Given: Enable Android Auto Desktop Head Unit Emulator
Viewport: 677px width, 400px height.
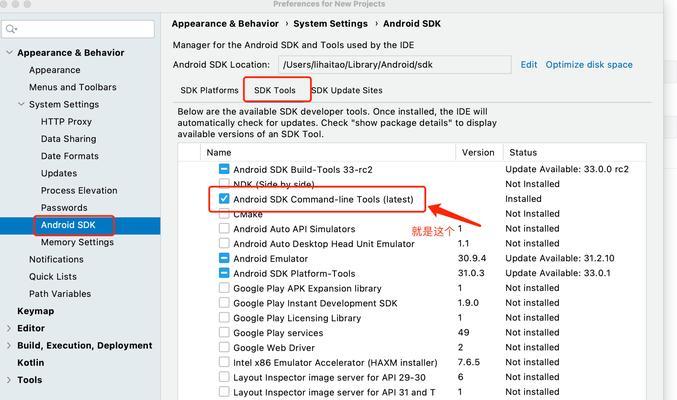Looking at the screenshot, I should point(224,243).
